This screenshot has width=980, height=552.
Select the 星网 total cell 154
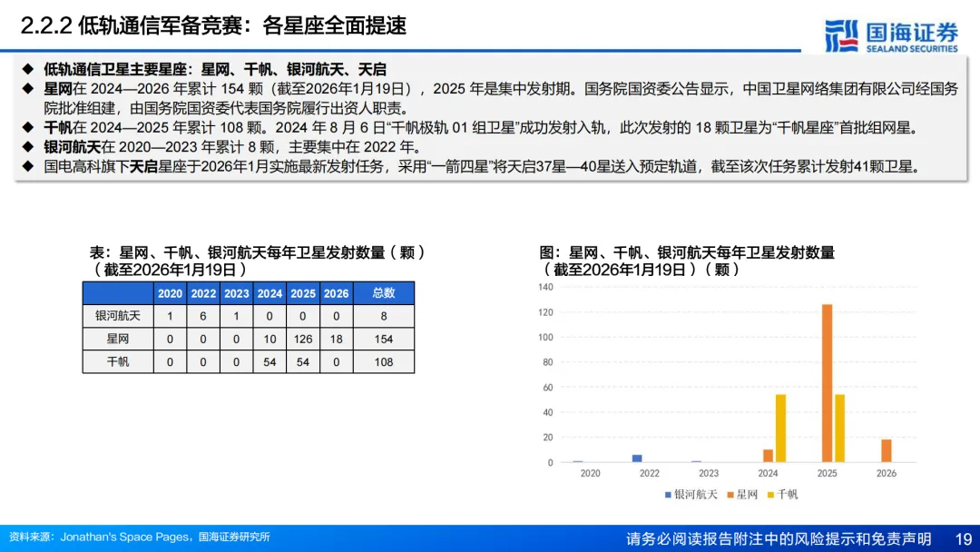point(384,339)
